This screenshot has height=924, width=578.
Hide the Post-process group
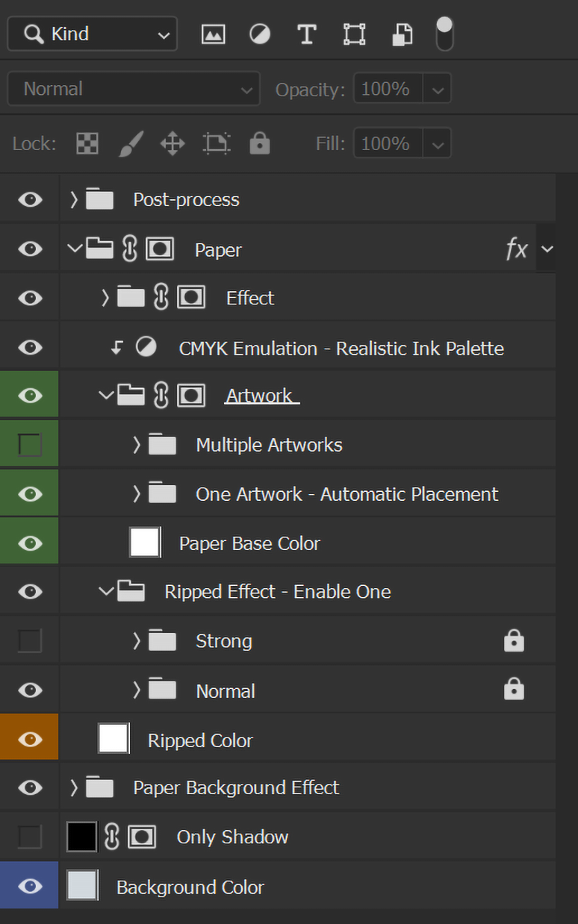tap(30, 199)
